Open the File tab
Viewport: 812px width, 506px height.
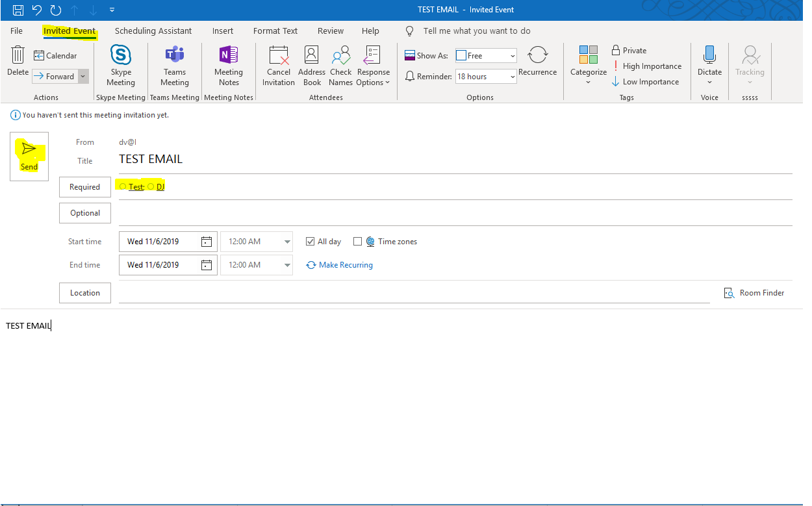17,31
